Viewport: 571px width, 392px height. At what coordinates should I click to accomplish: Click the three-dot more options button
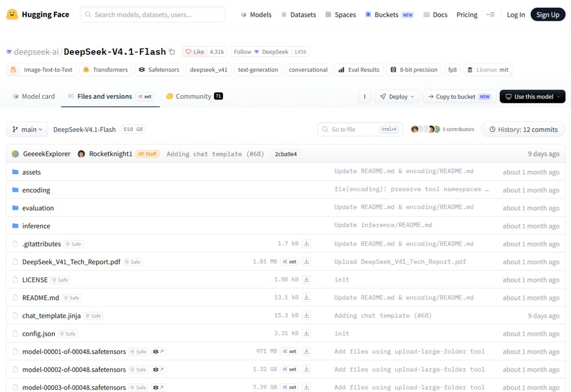click(x=364, y=97)
